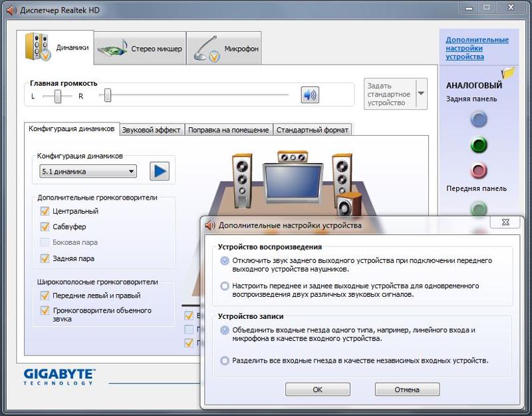Switch to the Микрофон device tab
Viewport: 532px width, 416px height.
[224, 48]
